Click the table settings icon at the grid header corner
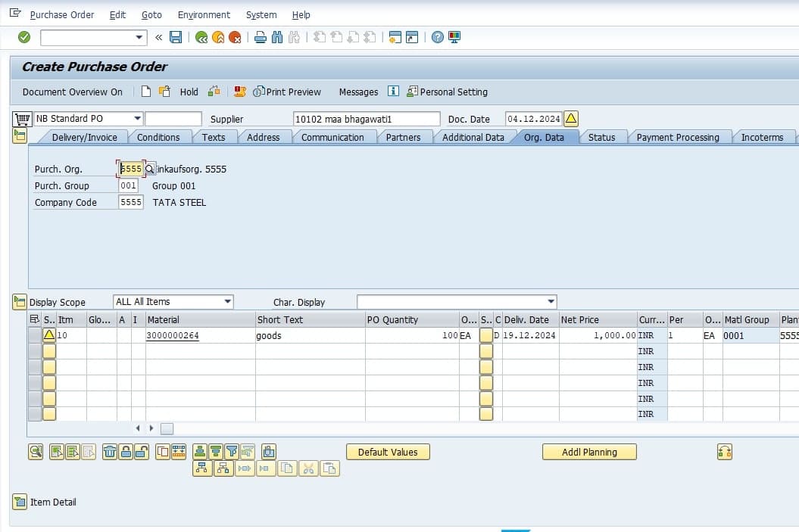This screenshot has width=799, height=532. click(x=35, y=319)
